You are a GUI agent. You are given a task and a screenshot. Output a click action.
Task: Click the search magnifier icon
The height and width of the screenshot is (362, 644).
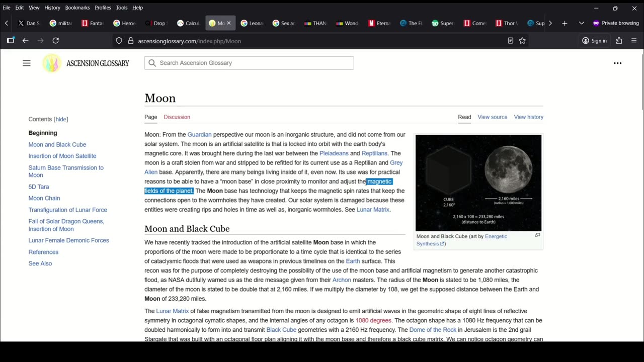pos(152,63)
